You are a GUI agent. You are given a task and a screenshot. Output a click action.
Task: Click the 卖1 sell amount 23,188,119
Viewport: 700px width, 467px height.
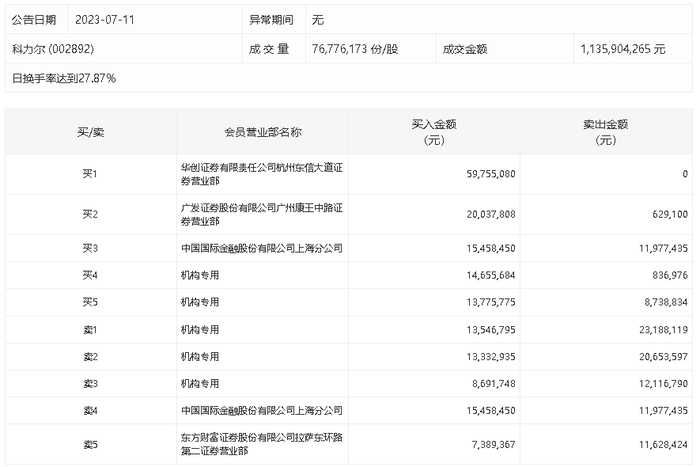point(663,330)
